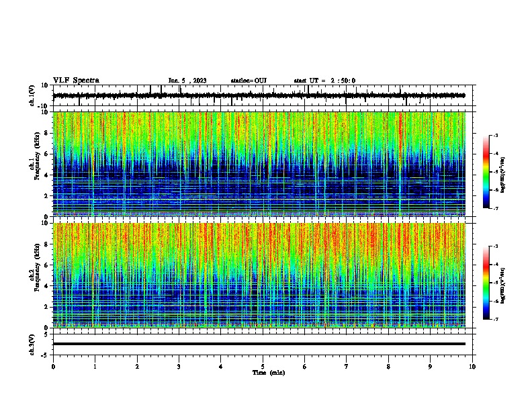Click time axis tick label "1"
The image size is (532, 411).
point(95,367)
